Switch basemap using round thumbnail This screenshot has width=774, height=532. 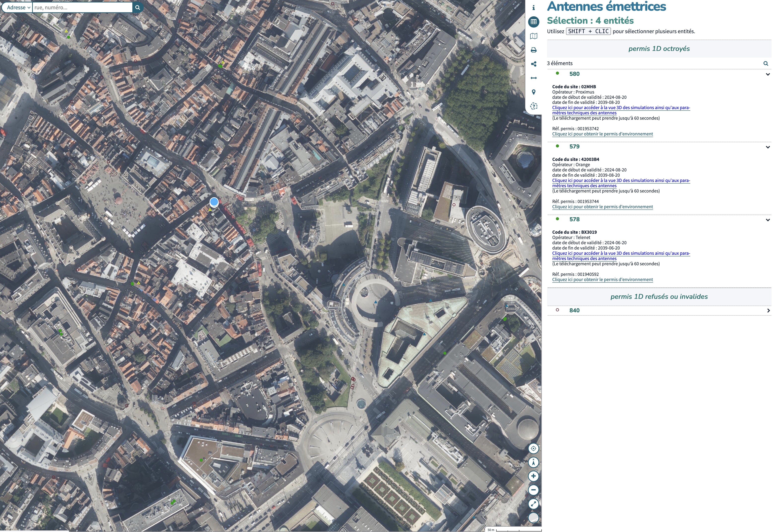point(533,518)
